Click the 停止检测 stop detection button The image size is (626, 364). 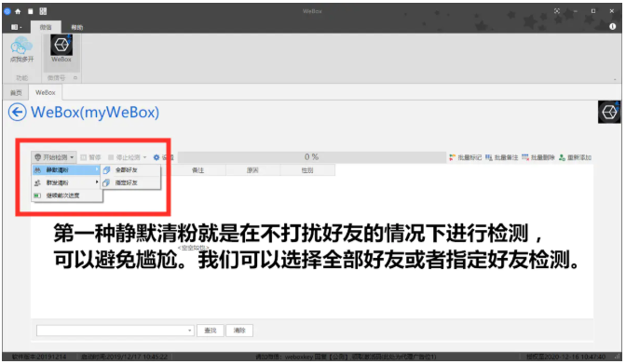(x=125, y=157)
